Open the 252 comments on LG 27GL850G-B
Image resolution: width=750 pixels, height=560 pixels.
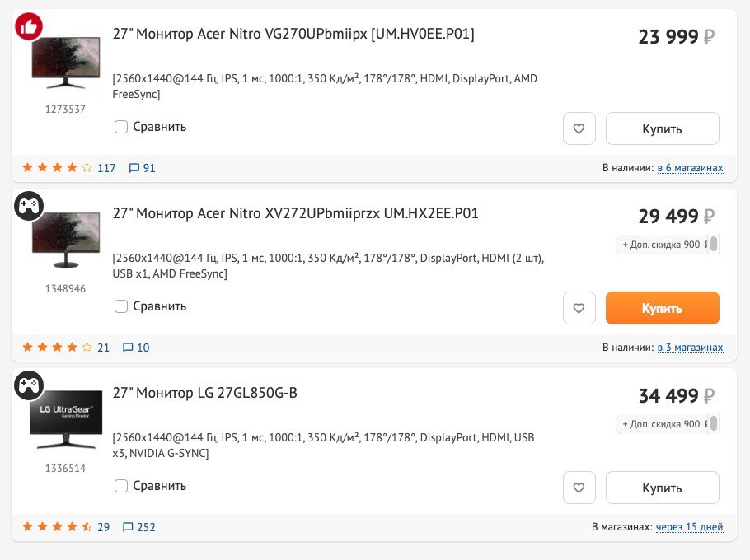click(138, 527)
